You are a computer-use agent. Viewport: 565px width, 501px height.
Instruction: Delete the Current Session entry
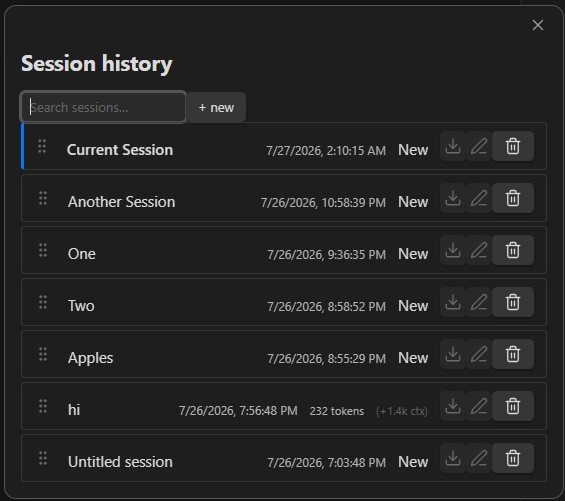coord(513,146)
